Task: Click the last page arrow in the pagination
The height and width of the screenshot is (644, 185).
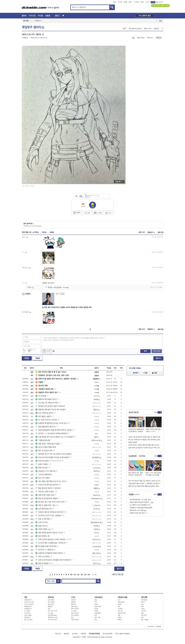Action: tap(96, 575)
